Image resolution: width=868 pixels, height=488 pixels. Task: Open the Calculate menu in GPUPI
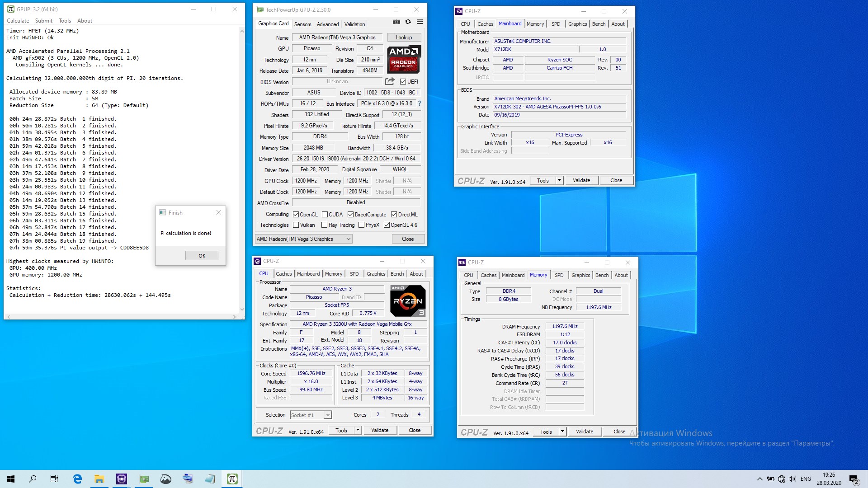click(18, 21)
